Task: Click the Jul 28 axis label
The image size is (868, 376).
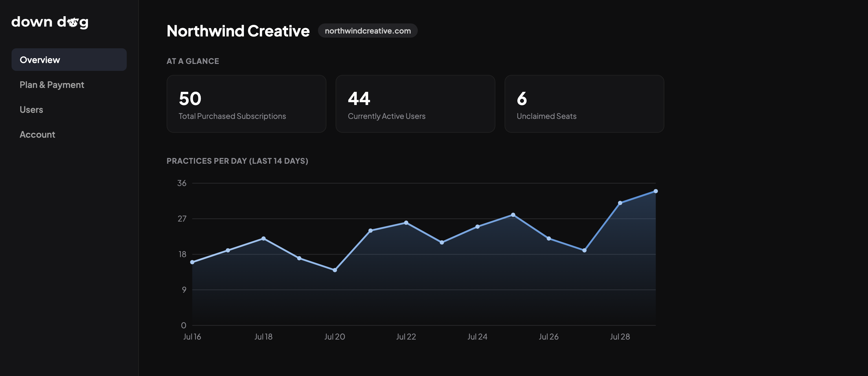Action: pos(620,337)
